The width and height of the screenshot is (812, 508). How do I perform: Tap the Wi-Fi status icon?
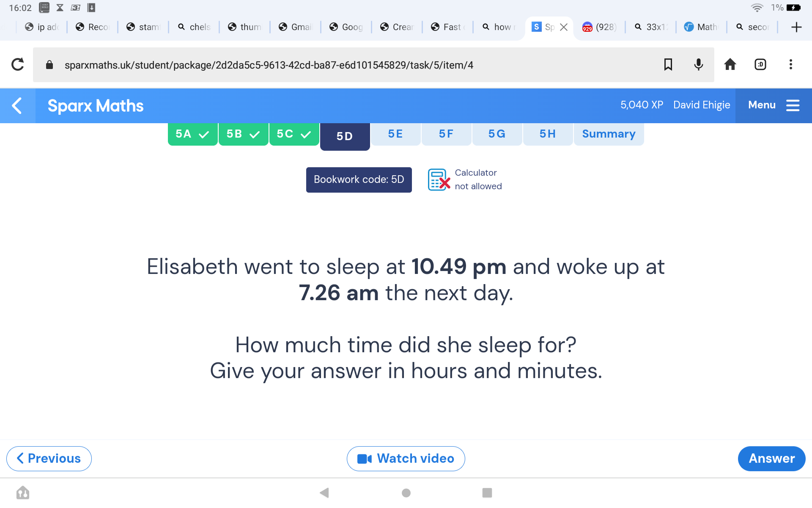[x=757, y=8]
